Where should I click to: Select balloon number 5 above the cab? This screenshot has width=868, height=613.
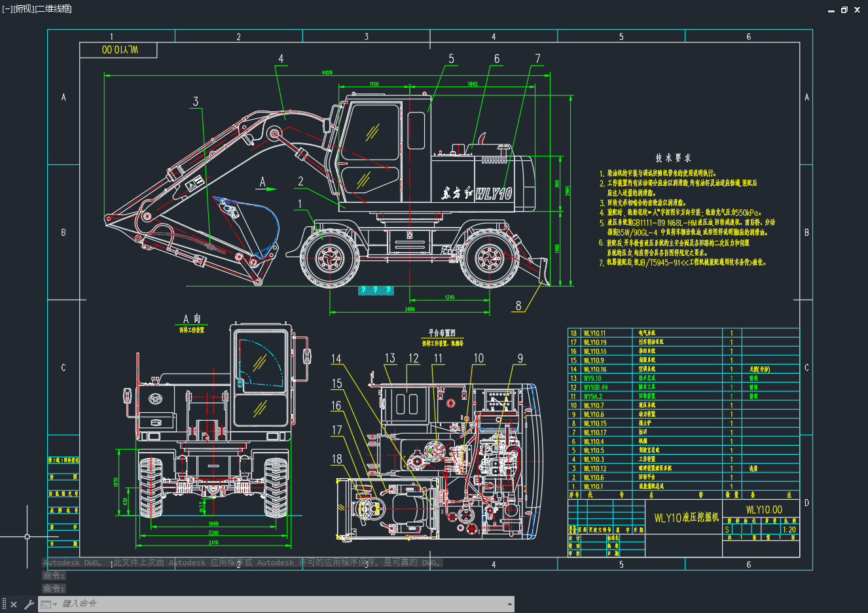[x=451, y=59]
